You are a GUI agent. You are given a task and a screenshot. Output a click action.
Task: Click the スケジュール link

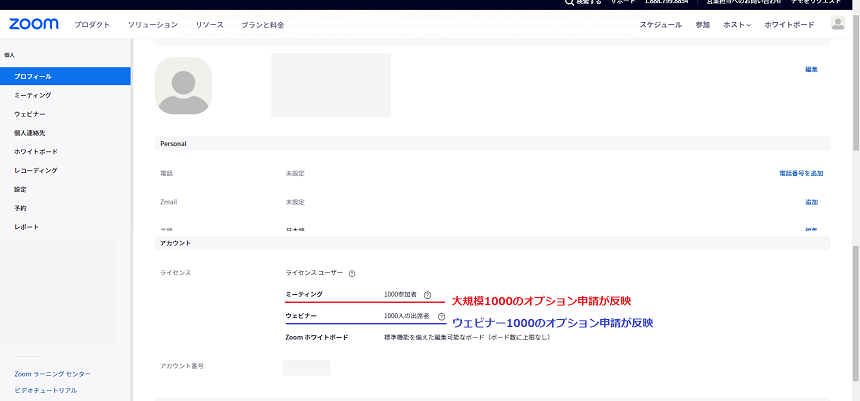(660, 24)
